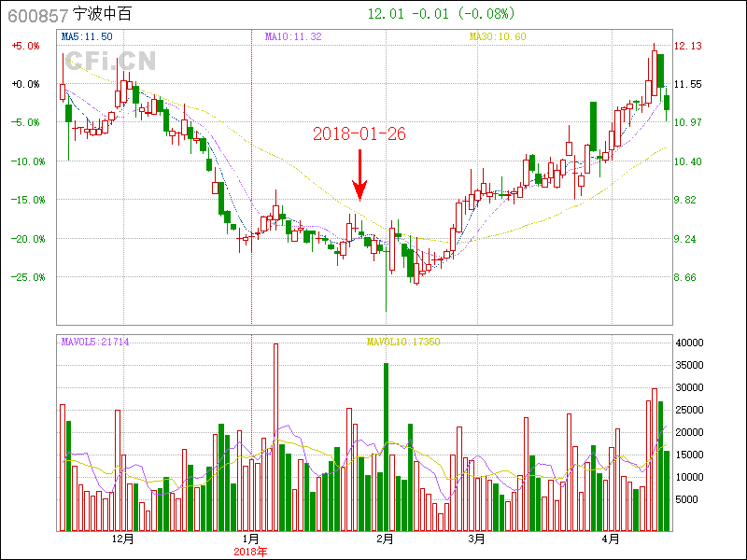Click the 5000 volume axis label
Image resolution: width=747 pixels, height=560 pixels.
[686, 499]
